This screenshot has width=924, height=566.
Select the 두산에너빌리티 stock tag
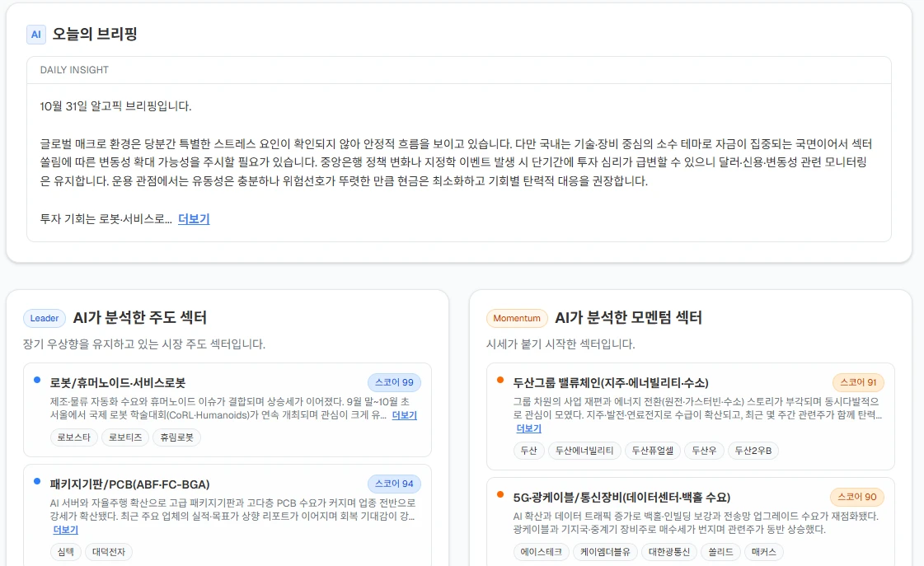tap(584, 451)
